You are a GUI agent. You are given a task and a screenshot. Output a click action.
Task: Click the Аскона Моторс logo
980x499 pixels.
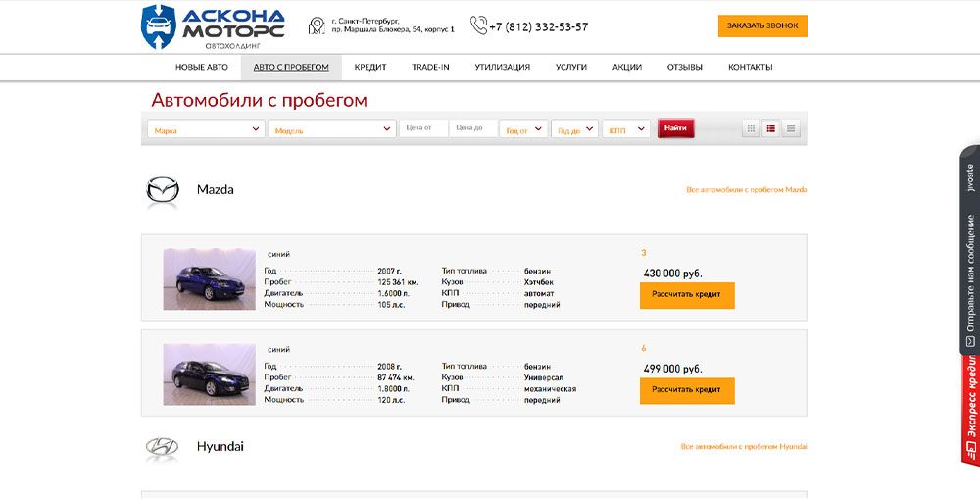tap(213, 26)
